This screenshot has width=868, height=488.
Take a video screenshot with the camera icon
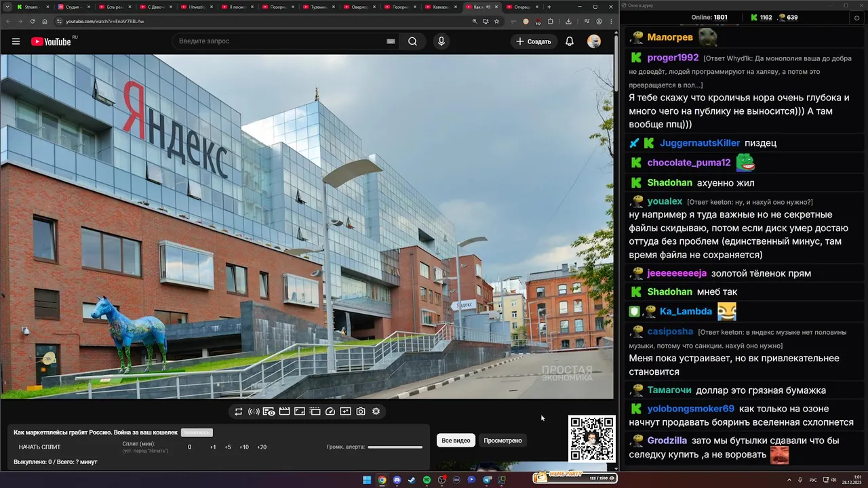[361, 411]
